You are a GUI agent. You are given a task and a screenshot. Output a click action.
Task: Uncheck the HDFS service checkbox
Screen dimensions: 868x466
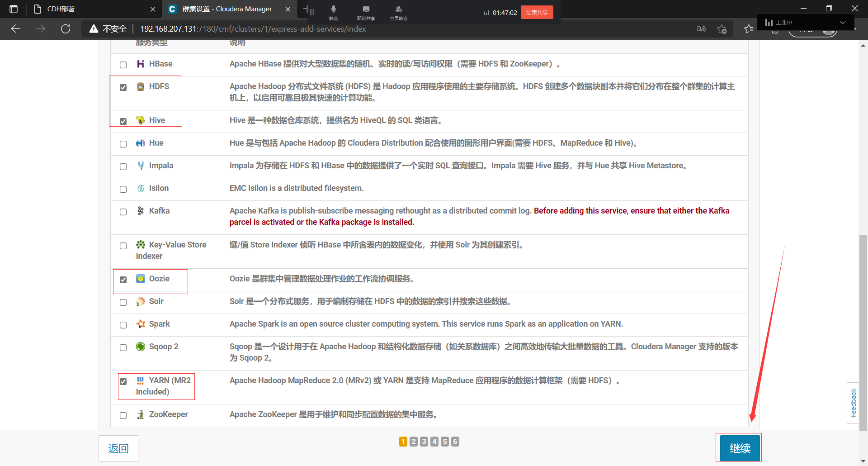click(123, 87)
